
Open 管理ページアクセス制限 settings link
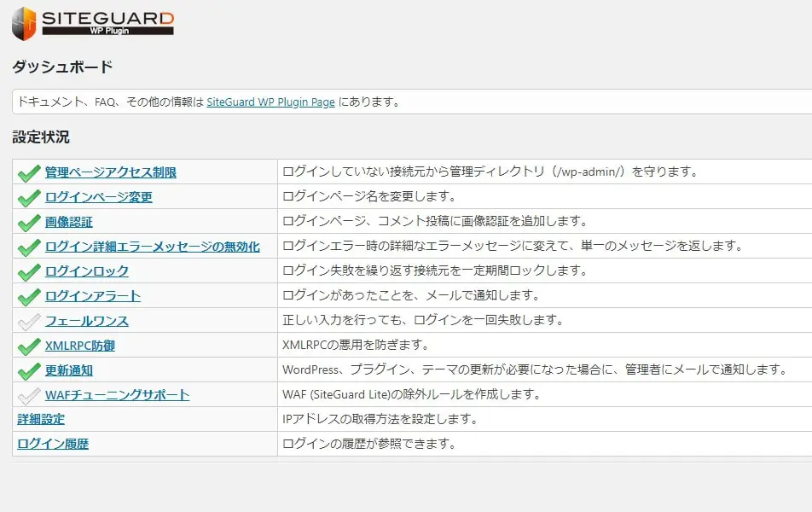(x=111, y=172)
